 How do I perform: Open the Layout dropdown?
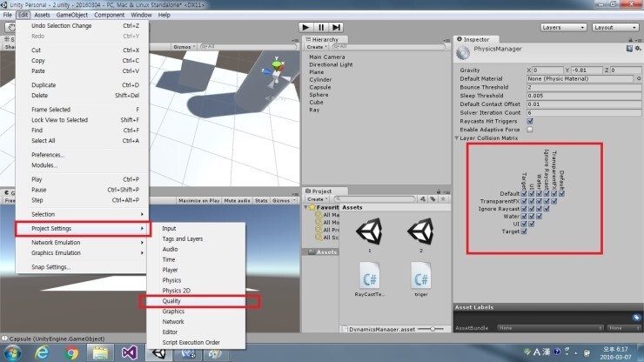click(614, 27)
